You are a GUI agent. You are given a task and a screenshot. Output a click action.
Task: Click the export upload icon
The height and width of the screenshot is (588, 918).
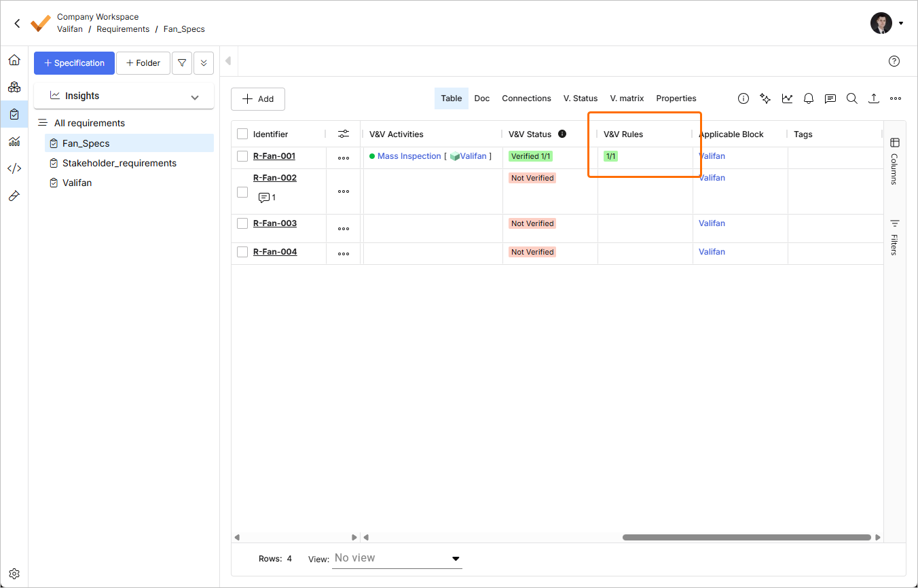(x=874, y=98)
